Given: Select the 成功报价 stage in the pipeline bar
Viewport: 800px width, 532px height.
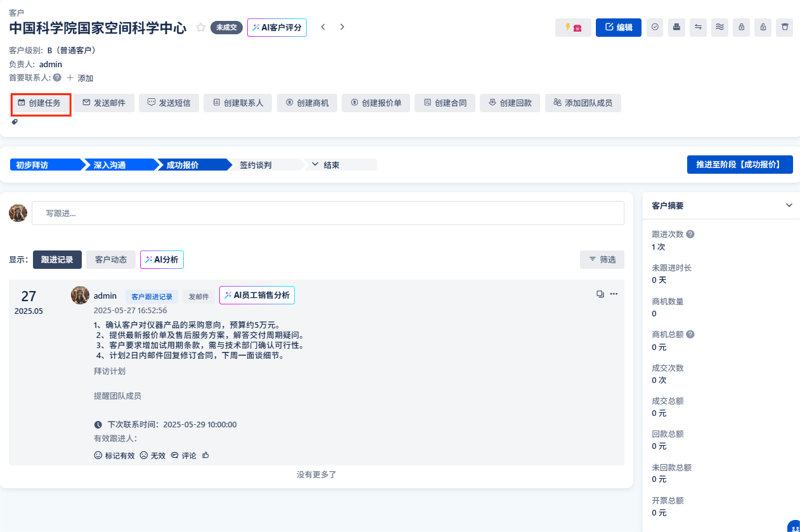Looking at the screenshot, I should [194, 165].
